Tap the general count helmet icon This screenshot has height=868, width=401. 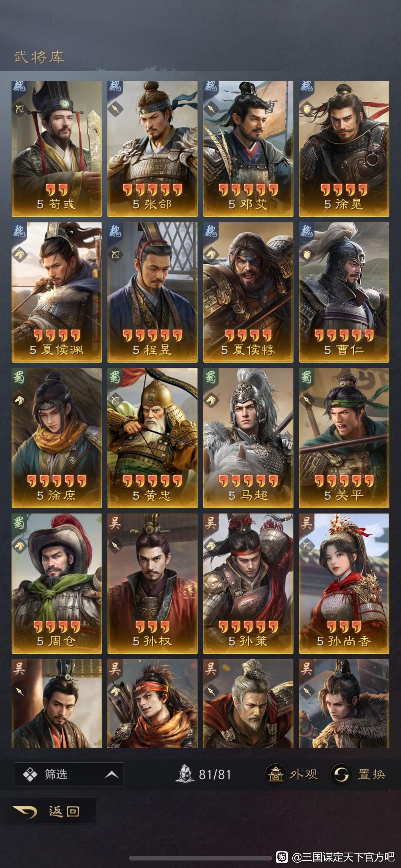point(185,774)
